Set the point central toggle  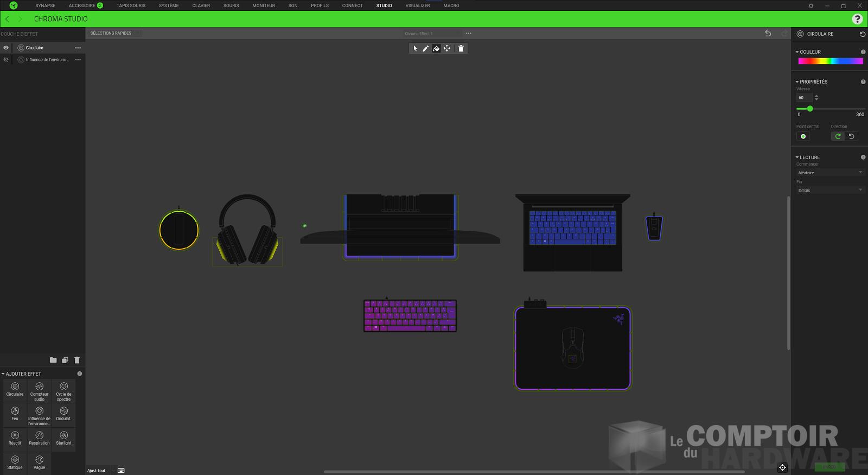(x=803, y=136)
